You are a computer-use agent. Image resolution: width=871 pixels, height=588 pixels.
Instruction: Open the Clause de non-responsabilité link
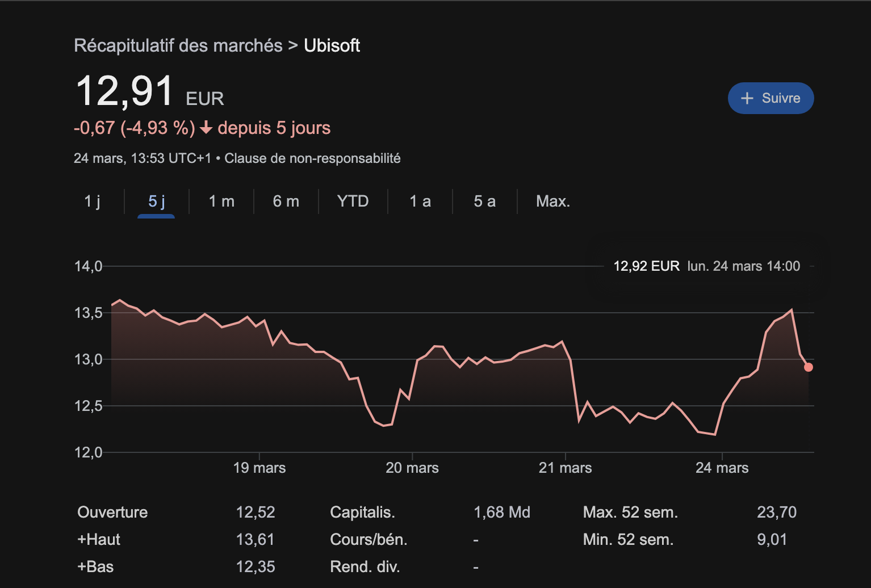coord(312,158)
